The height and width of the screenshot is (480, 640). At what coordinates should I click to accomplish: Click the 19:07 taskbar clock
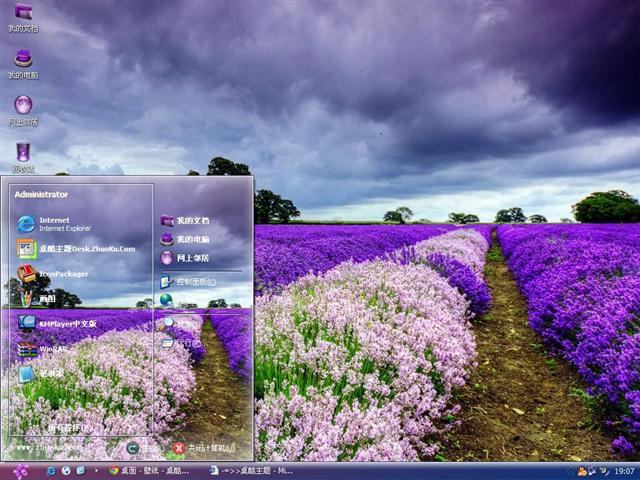tap(624, 471)
